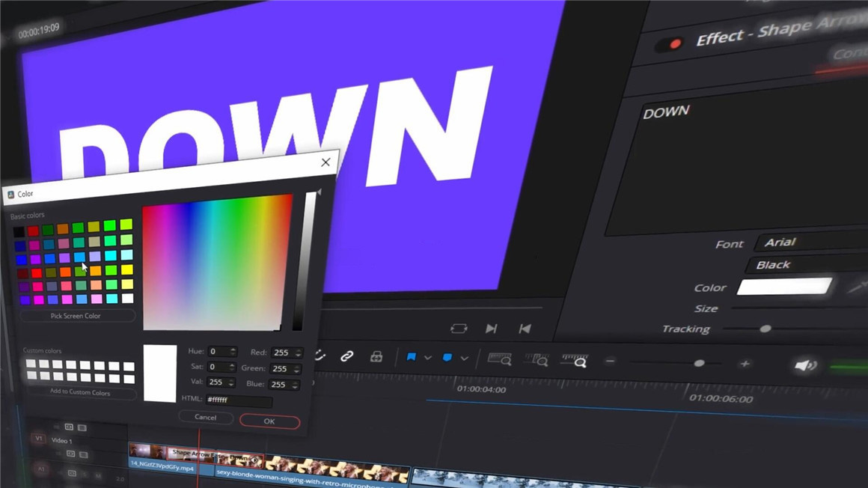Click the minus zoom-out icon on timeline toolbar
This screenshot has height=488, width=868.
coord(610,362)
